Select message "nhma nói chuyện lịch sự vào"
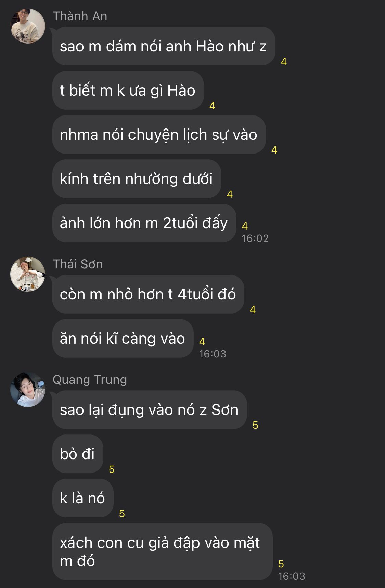Image resolution: width=385 pixels, height=588 pixels. tap(159, 135)
